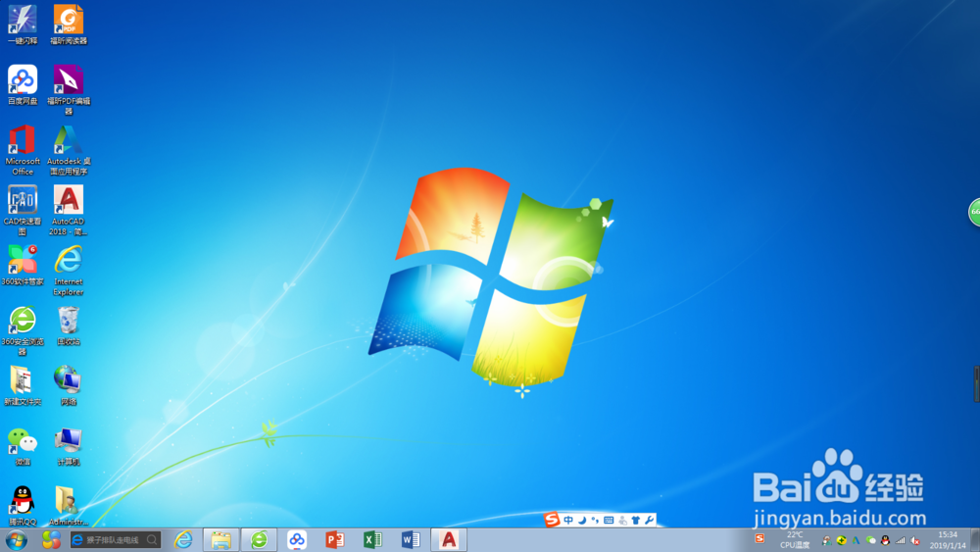The width and height of the screenshot is (980, 552).
Task: Select the 网络 network desktop icon
Action: (x=69, y=385)
